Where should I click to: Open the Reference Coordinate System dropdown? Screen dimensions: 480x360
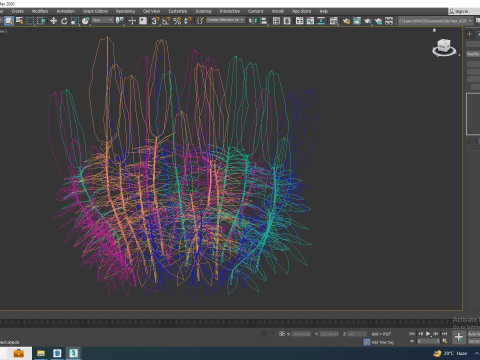tap(102, 20)
